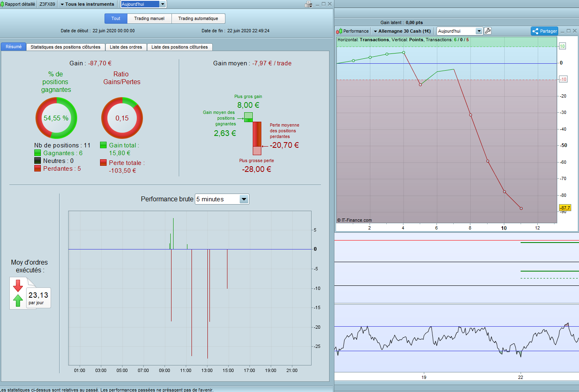Click the Performance candlestick icon
Image resolution: width=579 pixels, height=392 pixels.
pyautogui.click(x=339, y=31)
